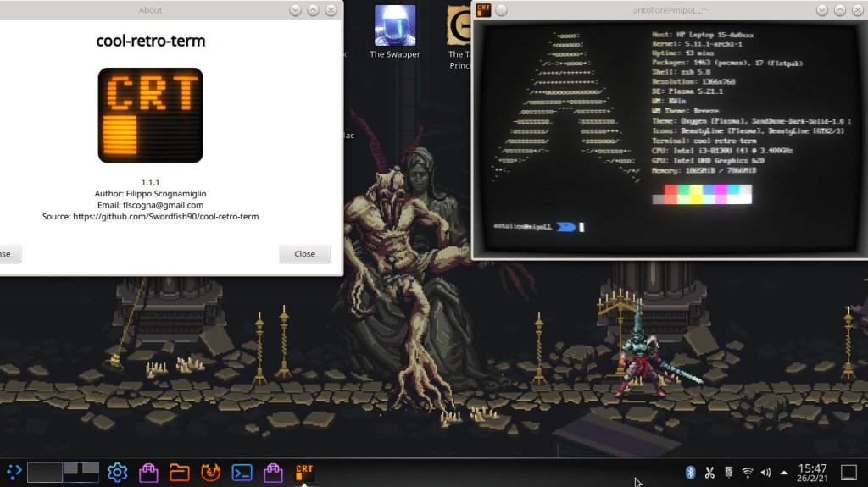Screen dimensions: 868x487
Task: Click the first virtual desktop in pager
Action: pyautogui.click(x=45, y=472)
